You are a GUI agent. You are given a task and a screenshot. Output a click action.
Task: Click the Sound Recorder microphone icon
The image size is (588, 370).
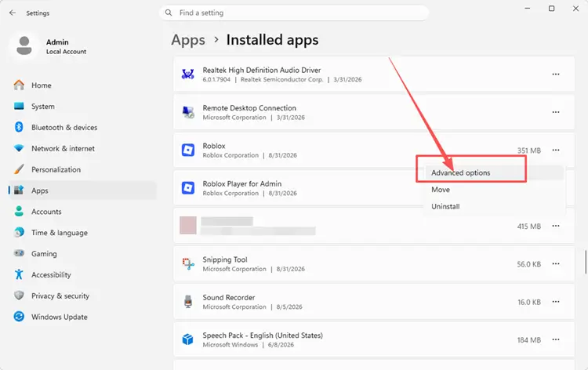click(x=188, y=301)
